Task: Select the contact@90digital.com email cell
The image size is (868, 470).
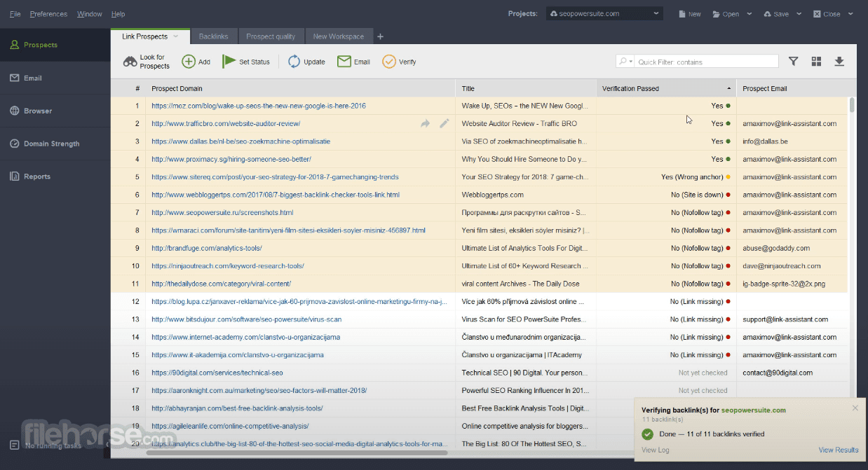Action: pyautogui.click(x=792, y=373)
